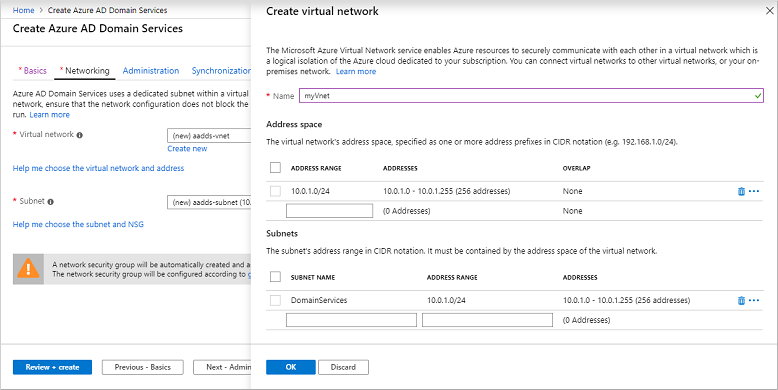Switch to the Synchronization tab
Screen dimensions: 778x390
coord(221,70)
